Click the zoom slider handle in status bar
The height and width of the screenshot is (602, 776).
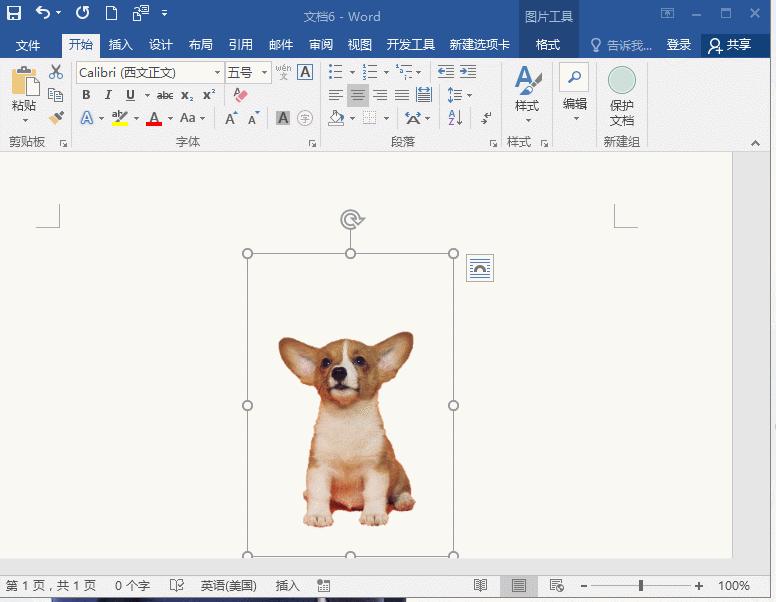[641, 586]
